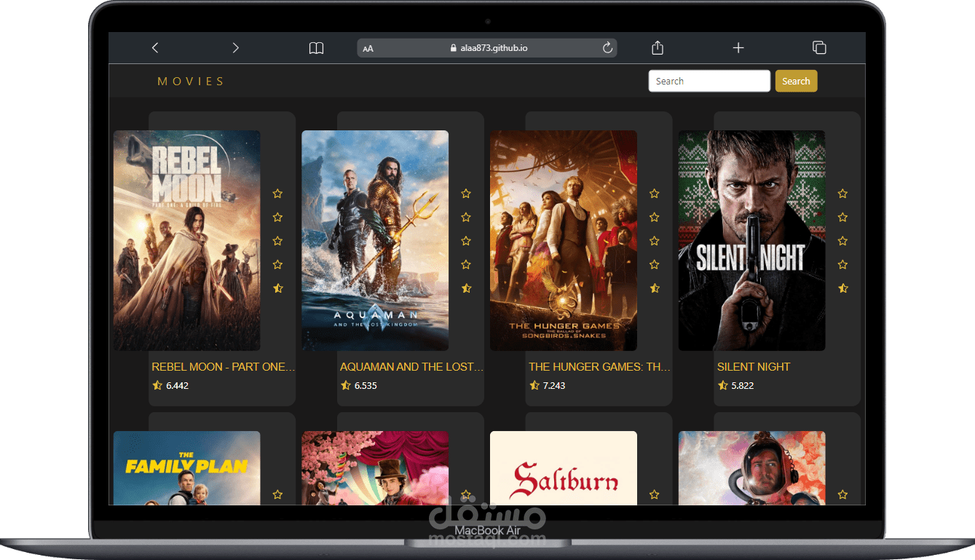Open the Silent Night poster
The width and height of the screenshot is (975, 560).
pyautogui.click(x=752, y=240)
